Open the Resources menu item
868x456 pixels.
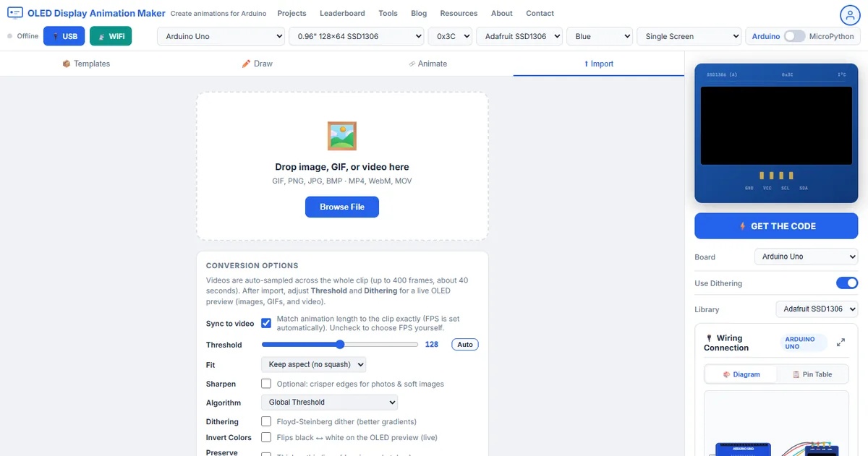pos(459,13)
